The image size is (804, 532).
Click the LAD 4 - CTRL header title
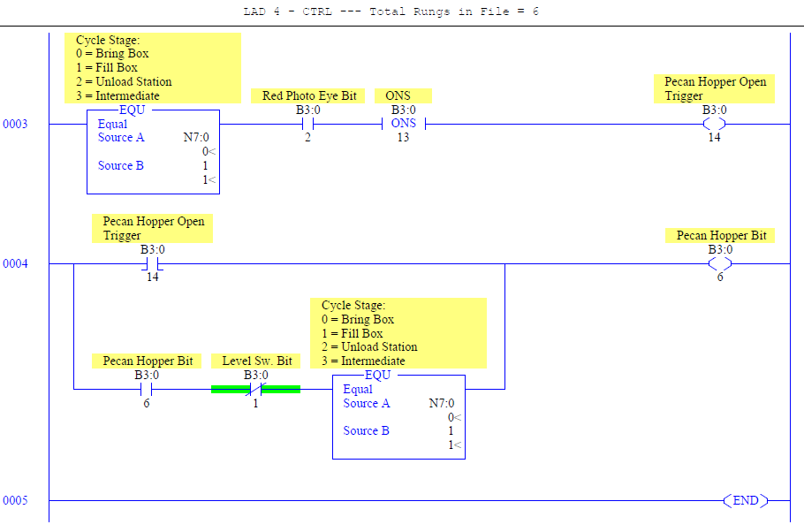point(391,11)
